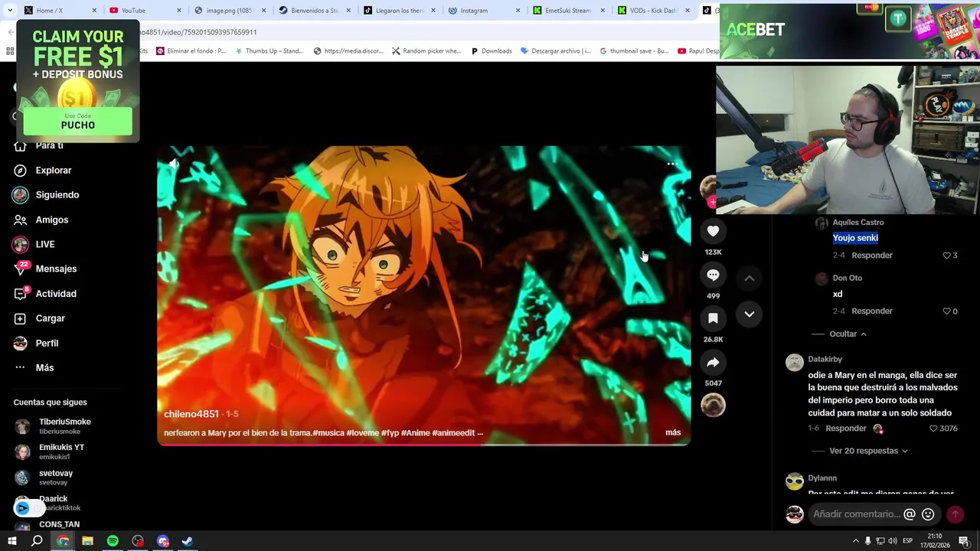The width and height of the screenshot is (980, 551).
Task: Reply to Datakirby's comment
Action: pos(845,429)
